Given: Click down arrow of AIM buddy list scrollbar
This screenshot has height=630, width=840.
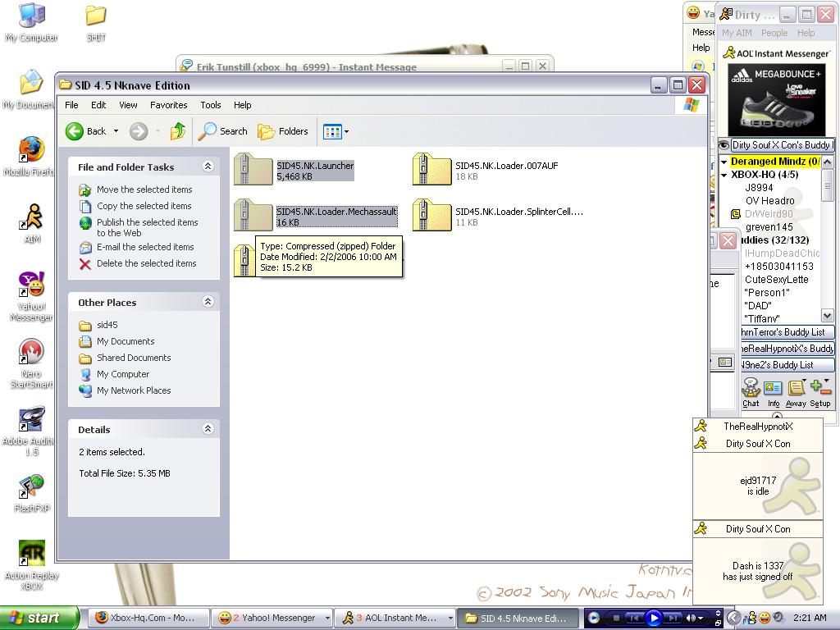Looking at the screenshot, I should pos(827,316).
